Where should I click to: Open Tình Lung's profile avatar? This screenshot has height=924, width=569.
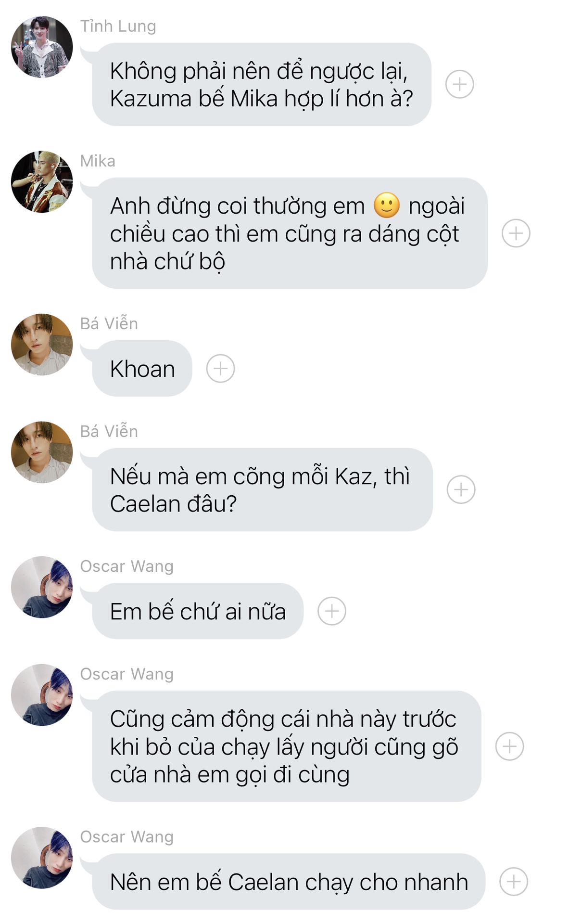click(x=42, y=47)
